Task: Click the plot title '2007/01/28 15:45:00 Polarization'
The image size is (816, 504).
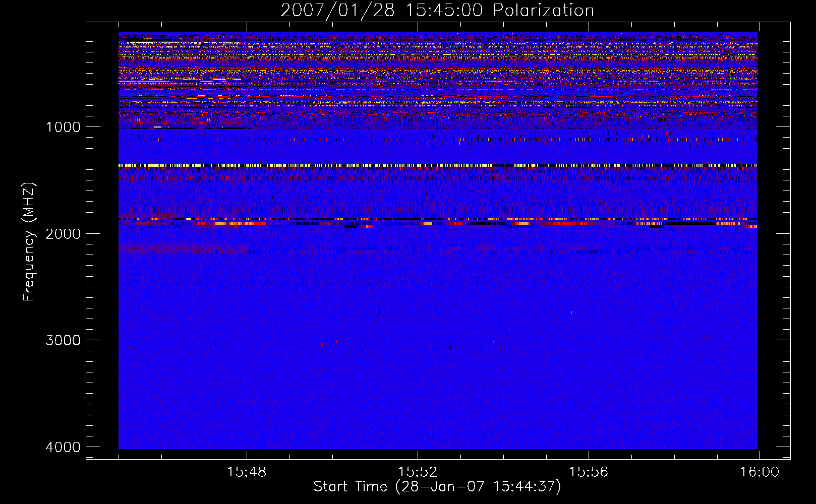Action: click(437, 11)
